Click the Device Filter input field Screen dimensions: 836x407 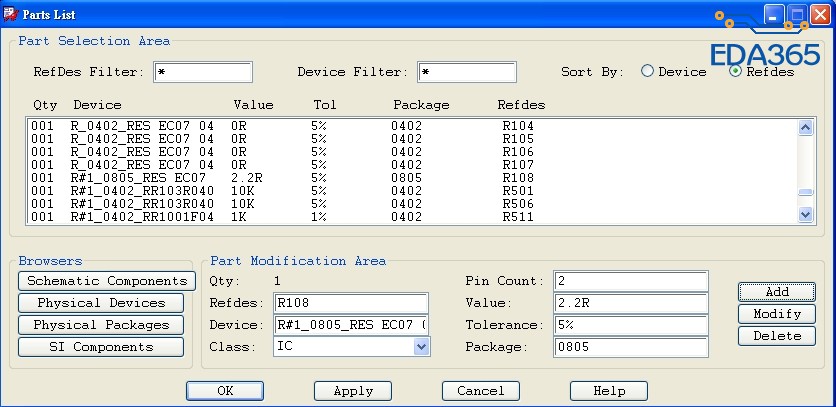(467, 72)
